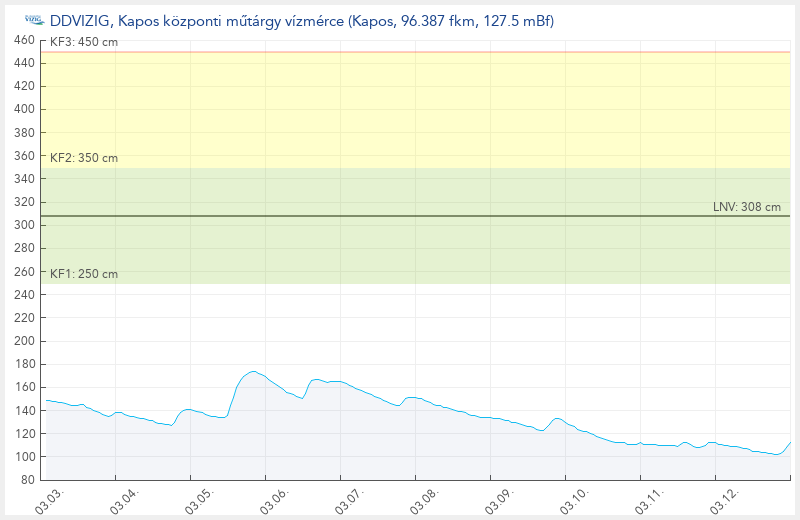Click inside the green KF1–KF2 alert band
This screenshot has width=800, height=520.
coord(400,250)
